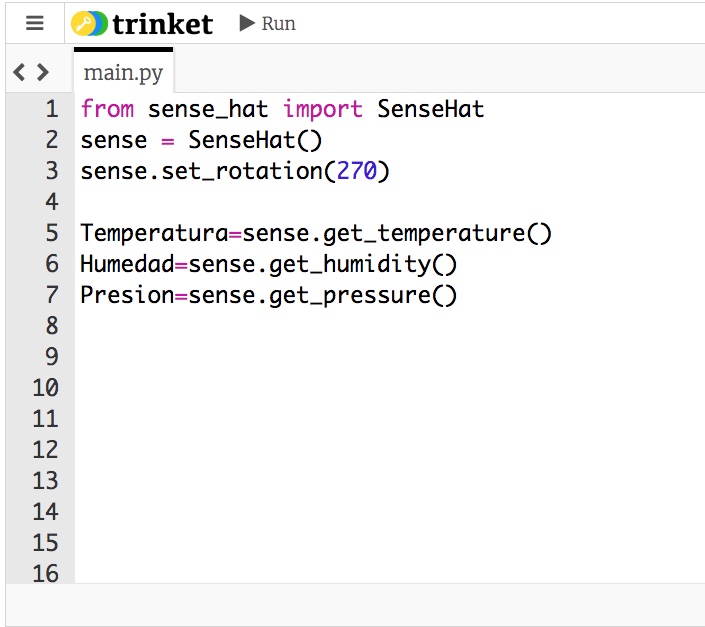This screenshot has height=627, width=705.
Task: Click gutter line number 4
Action: pos(52,202)
